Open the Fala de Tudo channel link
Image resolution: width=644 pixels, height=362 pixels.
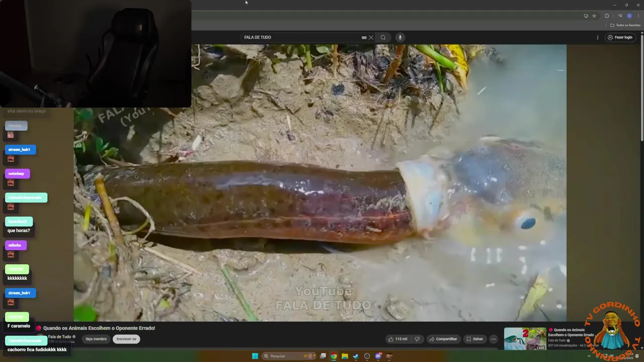point(59,337)
